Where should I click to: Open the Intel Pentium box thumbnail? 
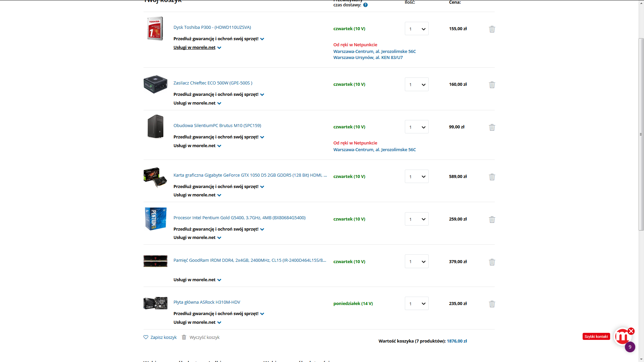click(x=155, y=219)
